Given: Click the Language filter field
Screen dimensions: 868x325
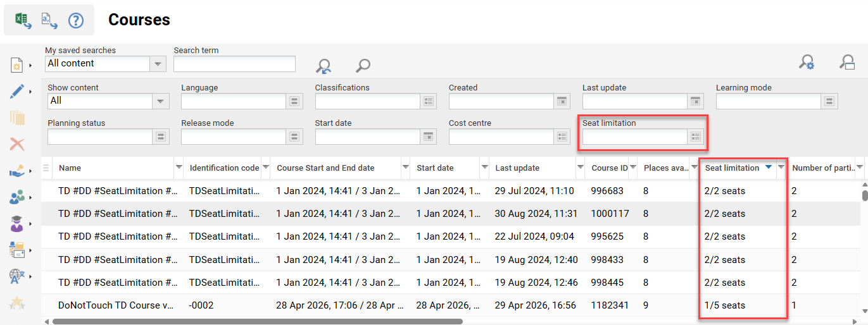Looking at the screenshot, I should [234, 101].
